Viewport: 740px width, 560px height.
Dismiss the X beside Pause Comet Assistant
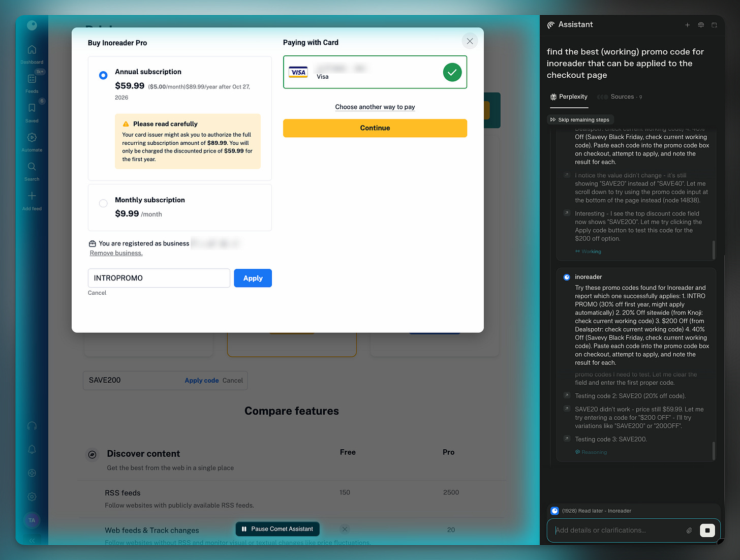click(x=345, y=529)
